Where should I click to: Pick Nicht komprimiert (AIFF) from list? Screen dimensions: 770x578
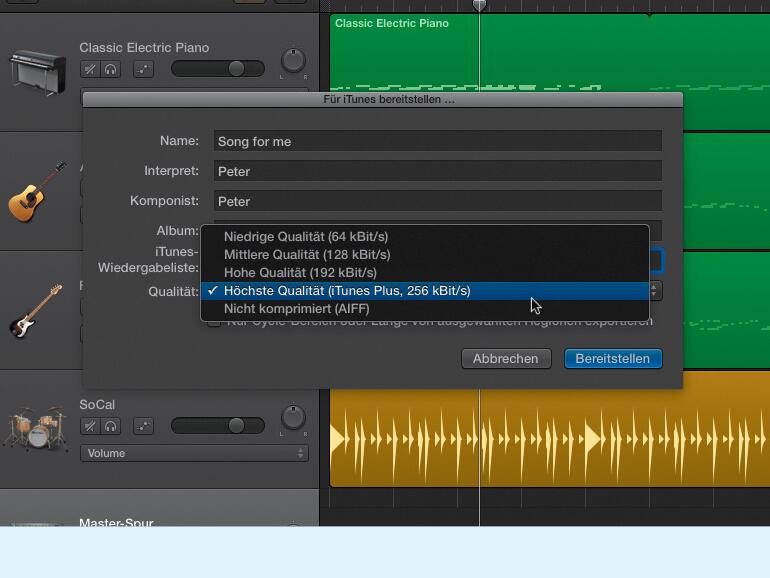pos(296,309)
